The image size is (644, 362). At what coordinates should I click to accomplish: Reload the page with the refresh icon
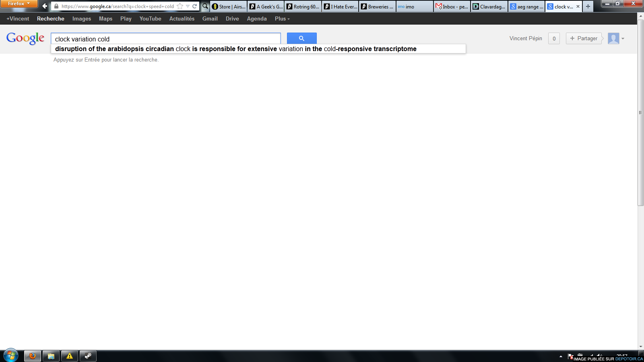[195, 6]
